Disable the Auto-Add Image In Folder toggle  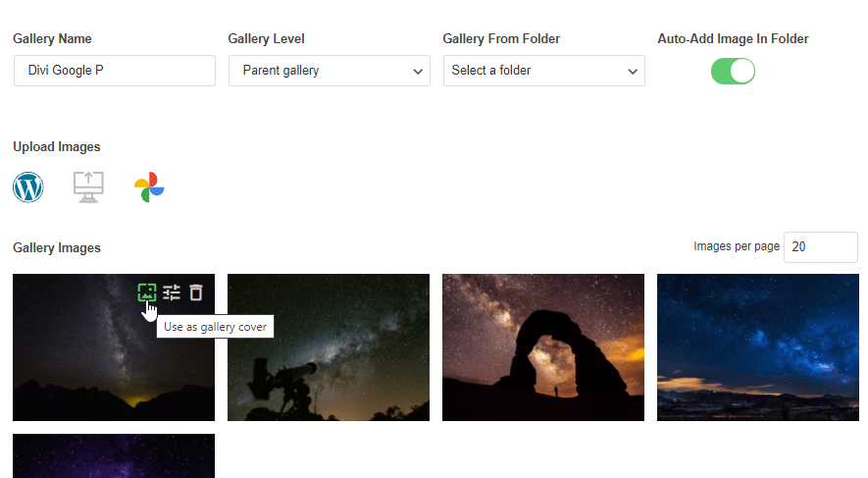point(733,71)
